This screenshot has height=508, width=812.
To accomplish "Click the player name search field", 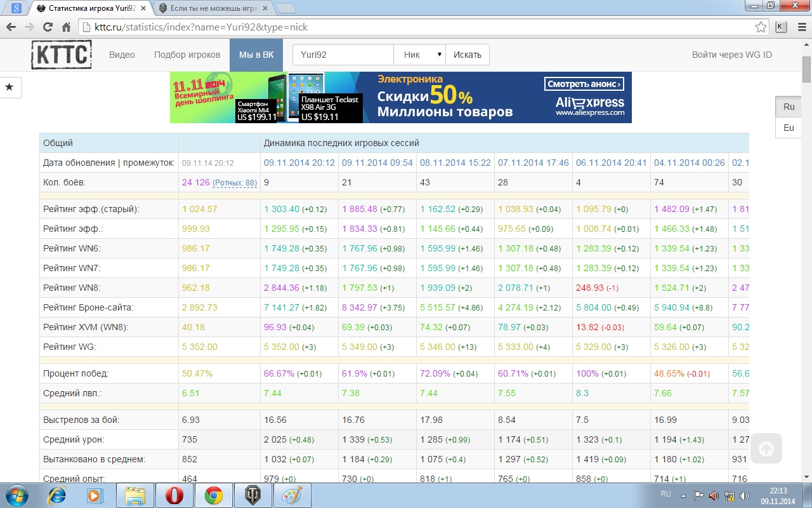I will coord(343,55).
